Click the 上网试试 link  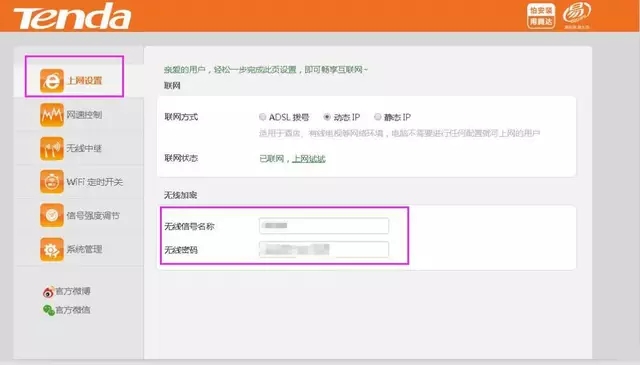pyautogui.click(x=309, y=158)
